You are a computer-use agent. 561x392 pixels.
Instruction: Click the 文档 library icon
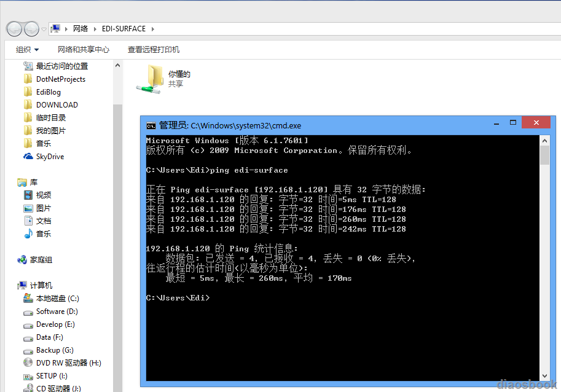coord(28,221)
